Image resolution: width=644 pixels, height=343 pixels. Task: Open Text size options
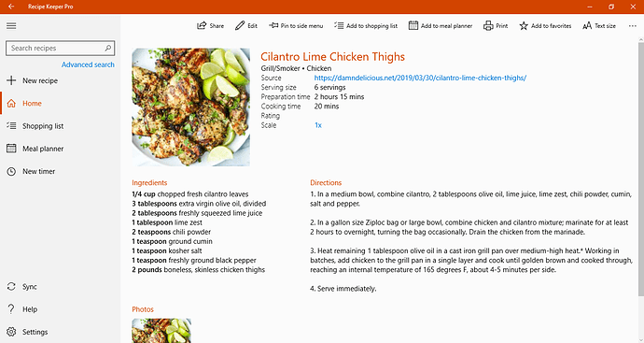pos(599,25)
